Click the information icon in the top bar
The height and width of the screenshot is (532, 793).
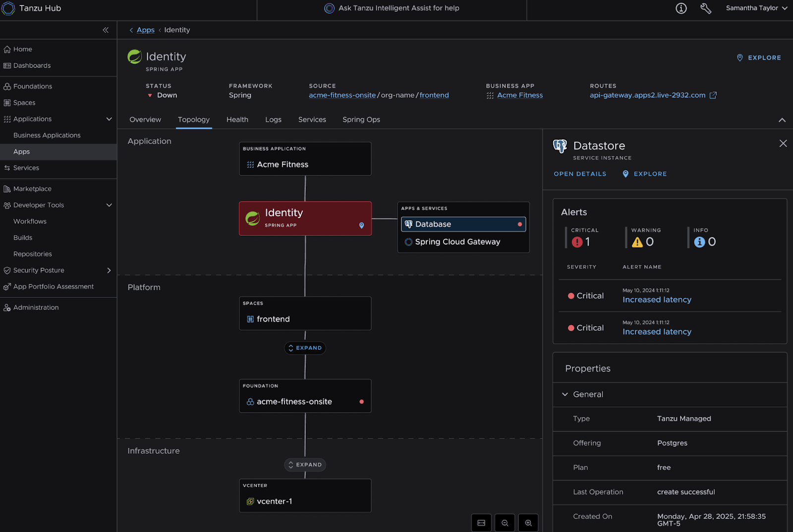680,8
